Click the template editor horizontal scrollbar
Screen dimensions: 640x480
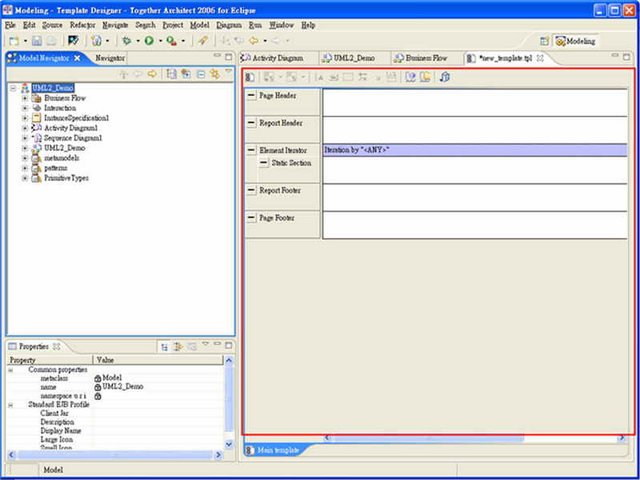[429, 438]
